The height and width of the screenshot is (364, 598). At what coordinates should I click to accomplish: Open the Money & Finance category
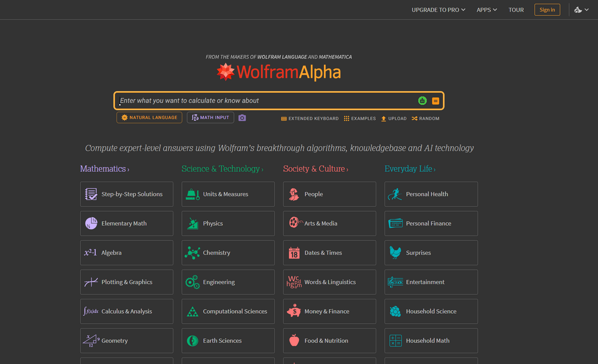330,312
